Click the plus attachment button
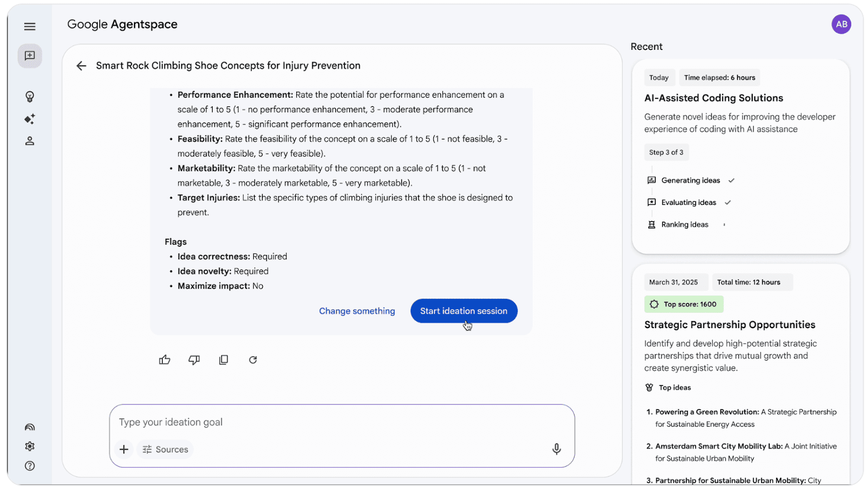This screenshot has height=492, width=868. click(x=124, y=449)
